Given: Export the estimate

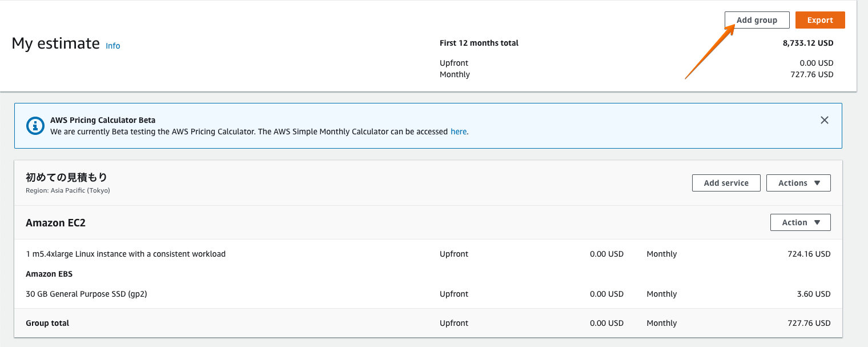Looking at the screenshot, I should (820, 20).
